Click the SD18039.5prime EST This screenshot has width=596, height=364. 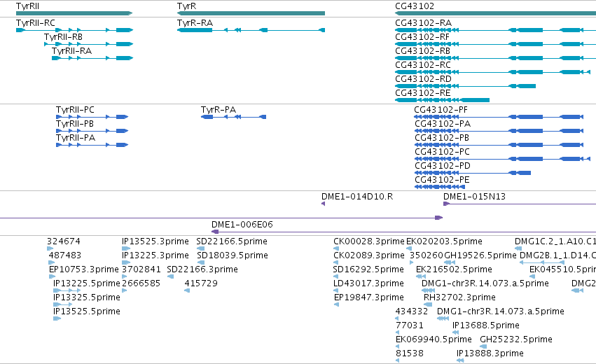pyautogui.click(x=201, y=262)
